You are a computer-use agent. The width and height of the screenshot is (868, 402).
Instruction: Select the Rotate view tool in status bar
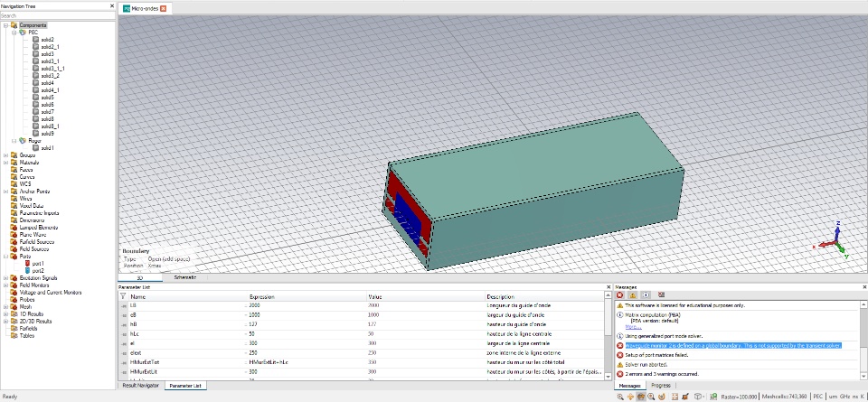(641, 397)
